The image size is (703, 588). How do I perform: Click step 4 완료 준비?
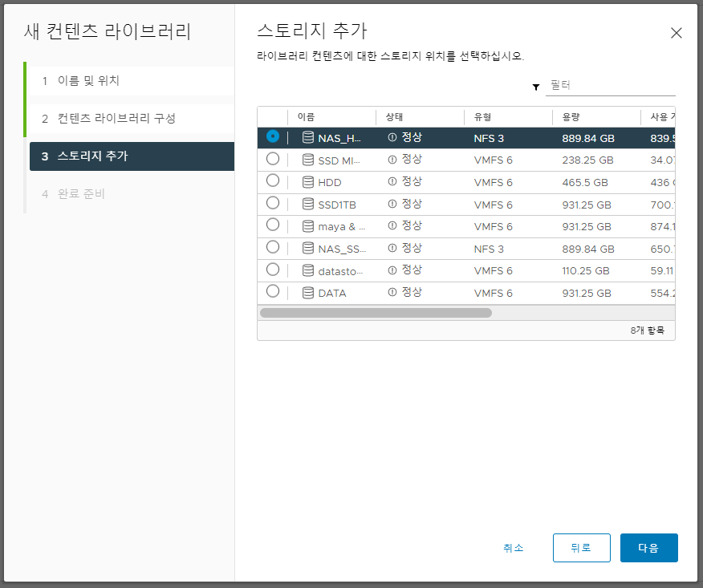point(132,194)
